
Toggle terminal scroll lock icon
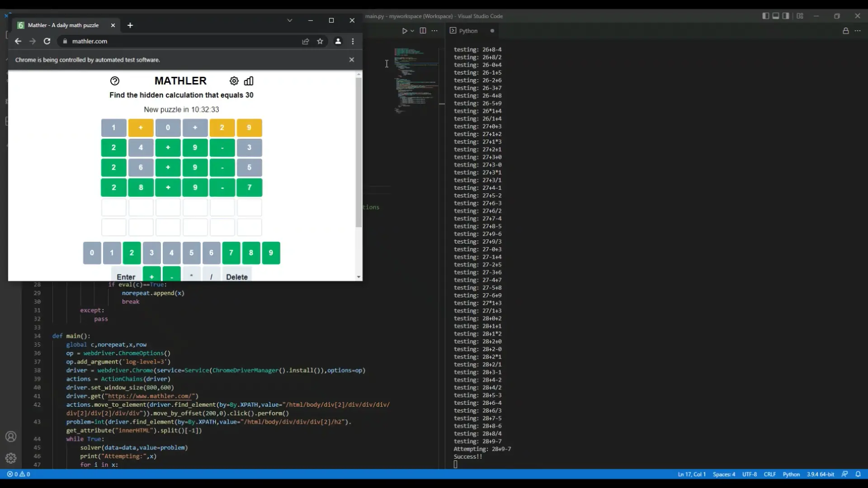(x=845, y=31)
